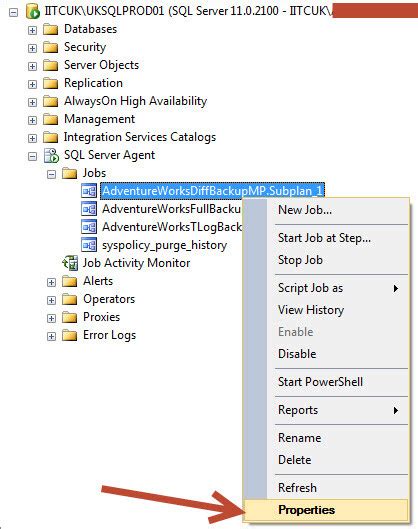Expand the Management node

tap(32, 120)
